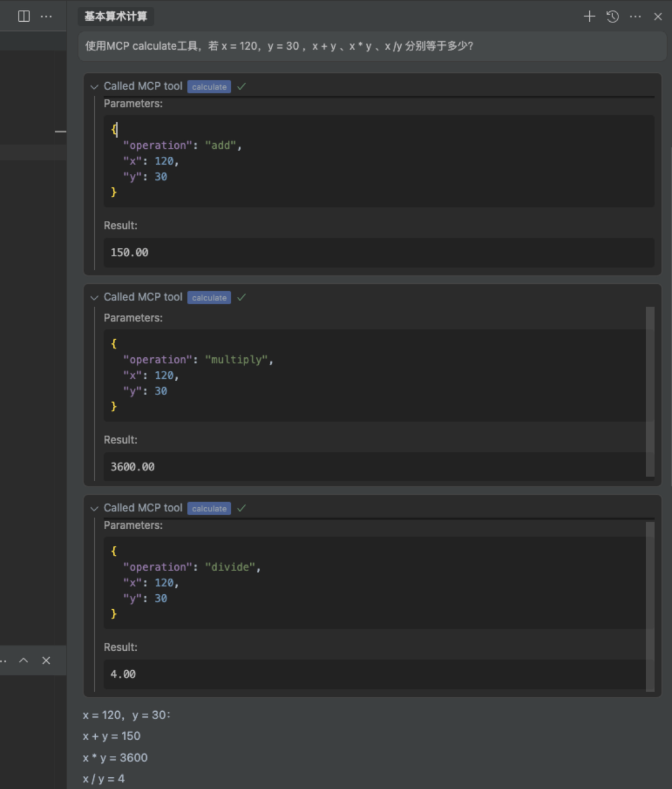Image resolution: width=672 pixels, height=789 pixels.
Task: Close bottom left panel with X
Action: click(46, 660)
